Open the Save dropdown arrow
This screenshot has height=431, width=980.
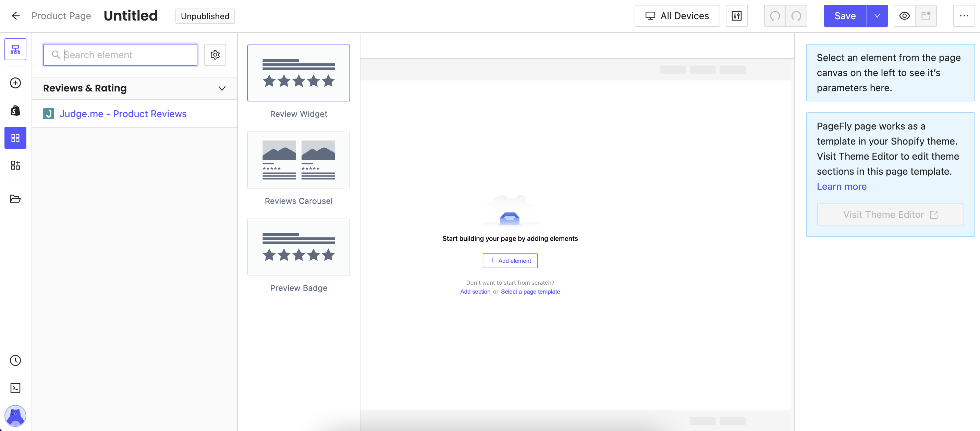coord(877,16)
